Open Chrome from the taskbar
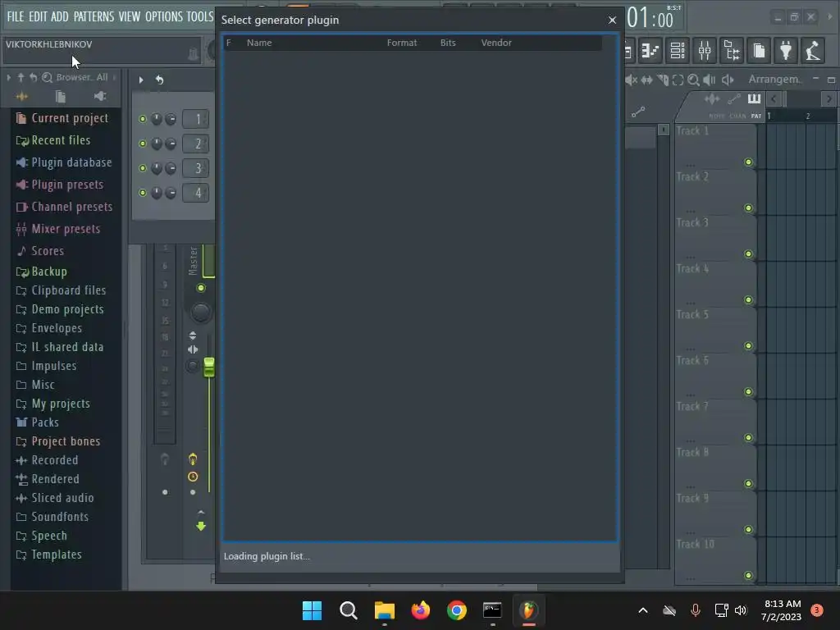The height and width of the screenshot is (630, 840). (456, 610)
